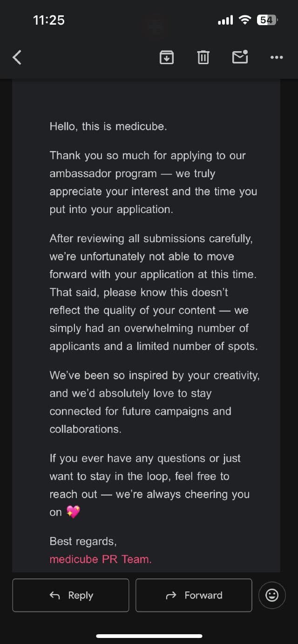Tap the "We've been so inspired" paragraph
The image size is (298, 644).
[x=154, y=402]
